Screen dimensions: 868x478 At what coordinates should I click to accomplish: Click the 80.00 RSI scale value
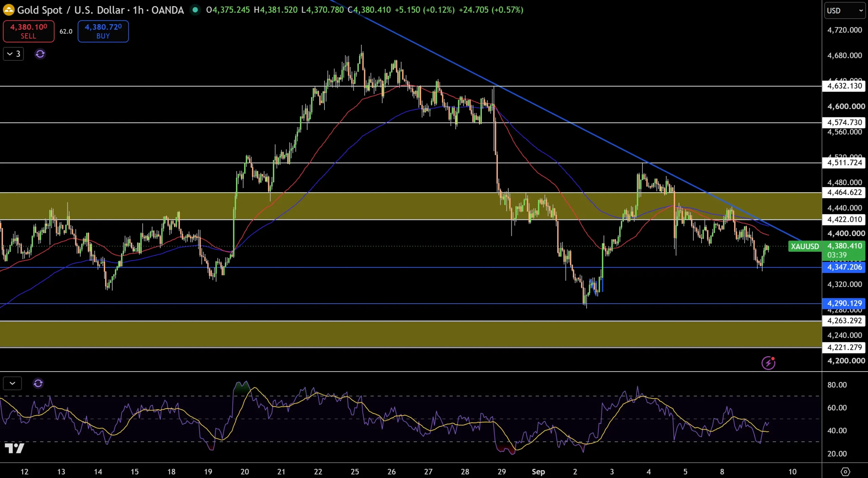point(837,385)
